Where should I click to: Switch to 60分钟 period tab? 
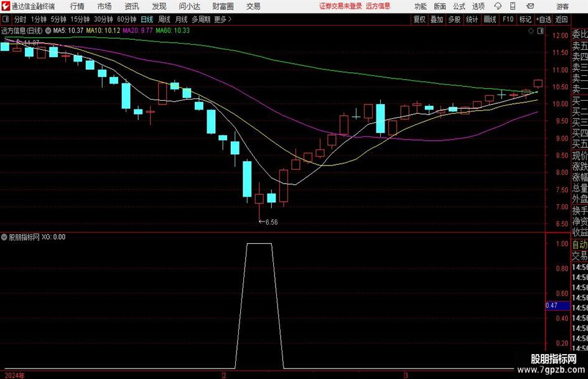[x=126, y=19]
